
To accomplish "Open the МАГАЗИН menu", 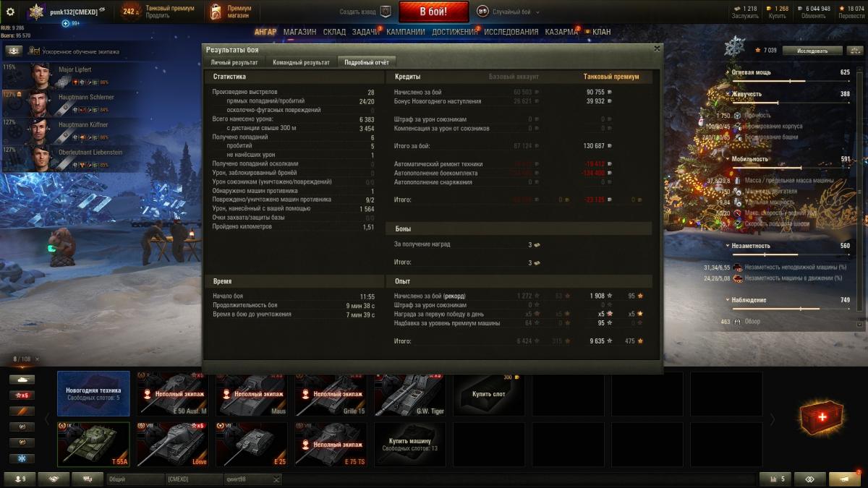I will click(299, 32).
